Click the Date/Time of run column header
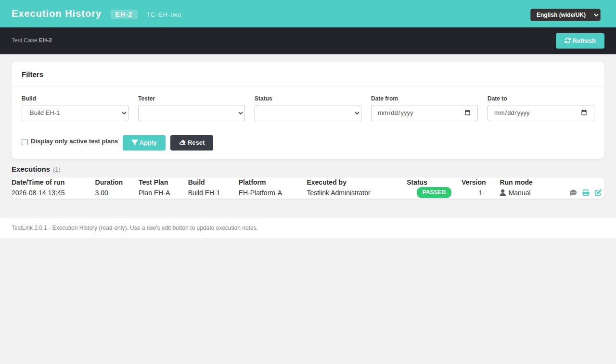Viewport: 616px width, 364px height. pos(38,182)
